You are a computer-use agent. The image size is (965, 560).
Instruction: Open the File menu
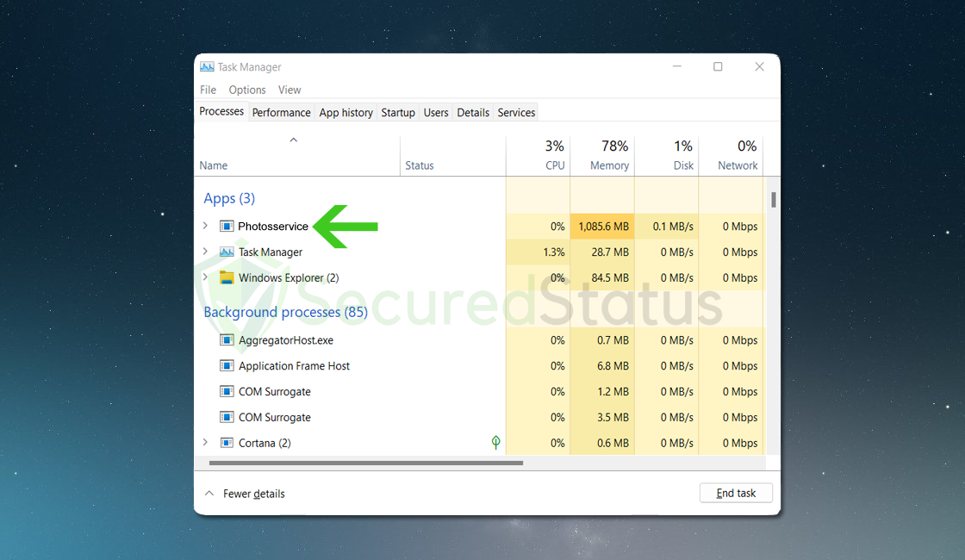[208, 90]
